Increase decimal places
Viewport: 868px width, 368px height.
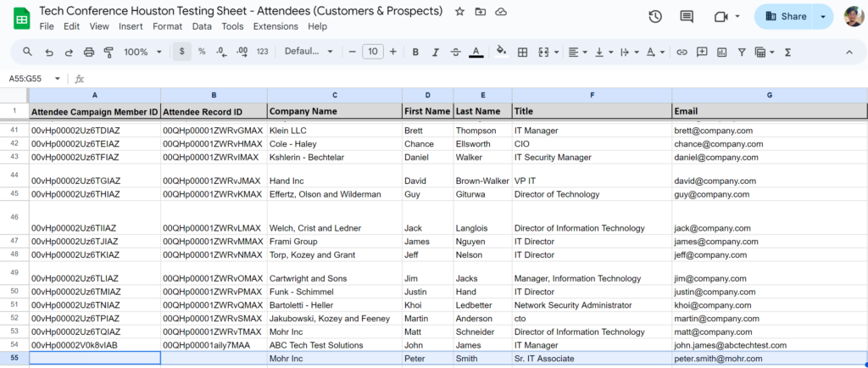(x=242, y=52)
